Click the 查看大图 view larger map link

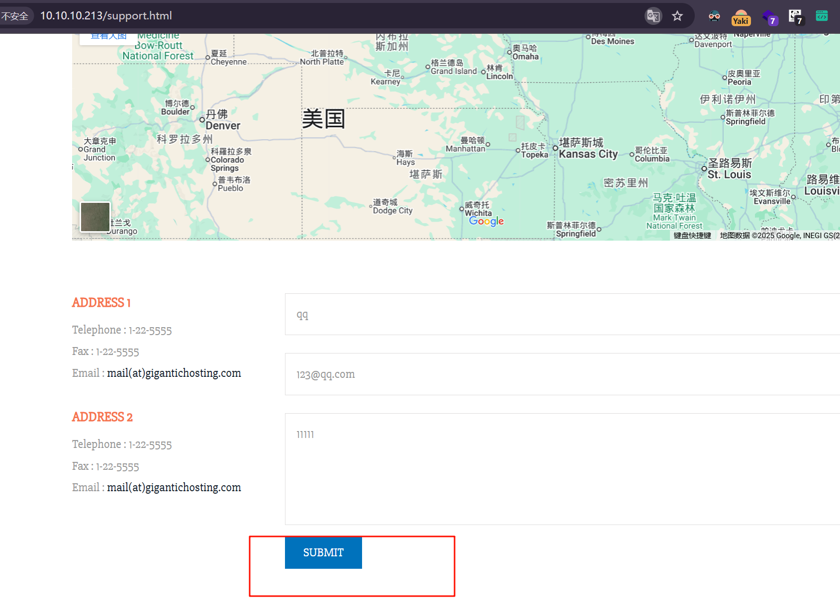pyautogui.click(x=108, y=36)
